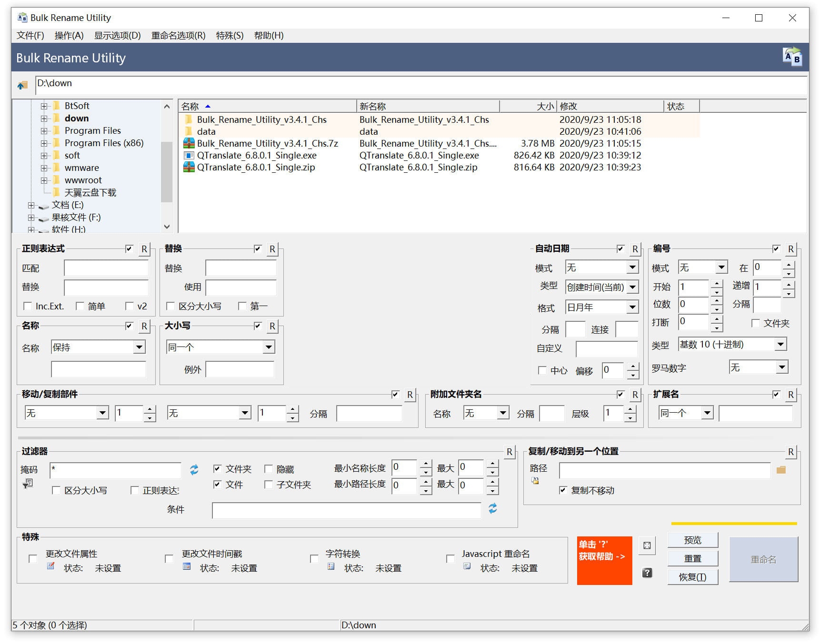The image size is (819, 644).
Task: Click the up-folder icon beside path field
Action: pyautogui.click(x=22, y=85)
